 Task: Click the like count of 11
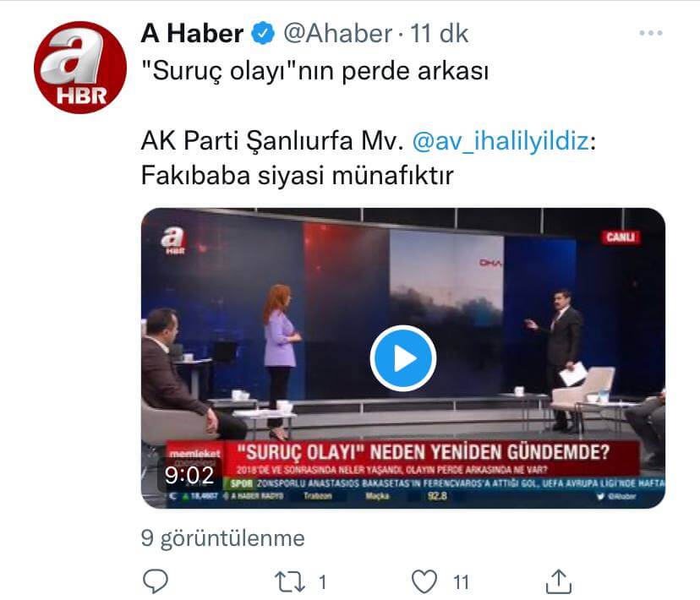coord(461,582)
